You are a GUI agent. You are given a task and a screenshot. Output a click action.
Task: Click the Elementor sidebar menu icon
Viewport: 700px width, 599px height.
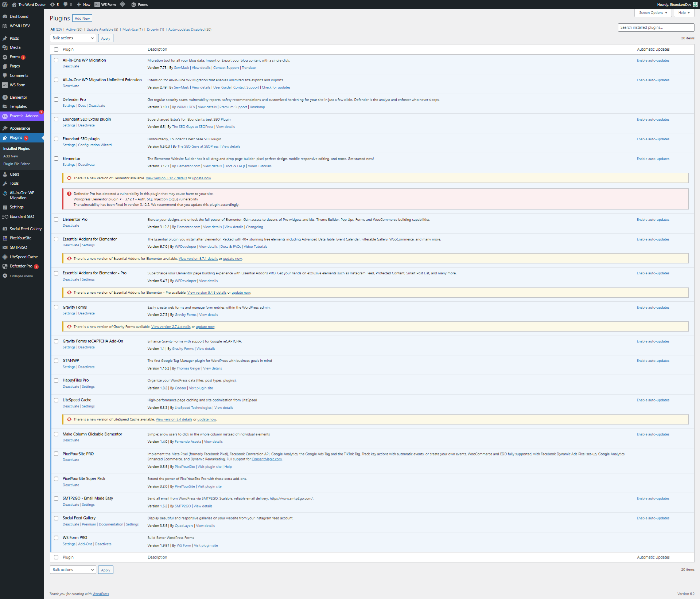pos(5,97)
